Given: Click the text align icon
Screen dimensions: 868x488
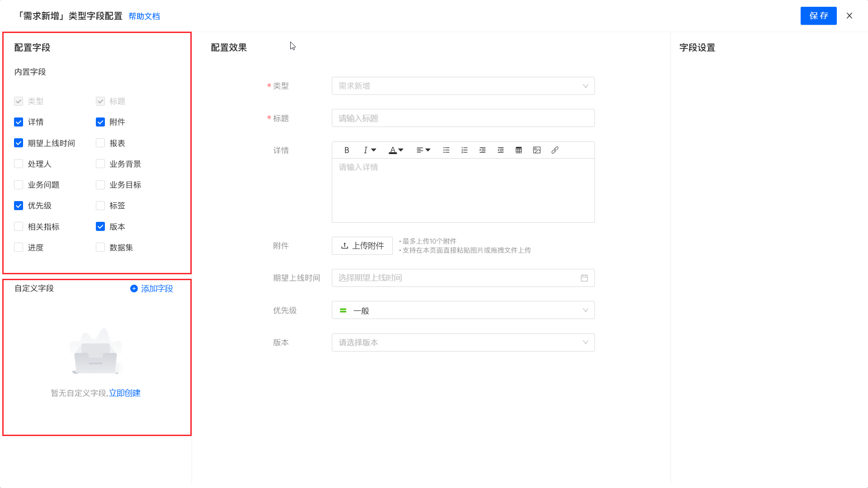Looking at the screenshot, I should (x=420, y=150).
